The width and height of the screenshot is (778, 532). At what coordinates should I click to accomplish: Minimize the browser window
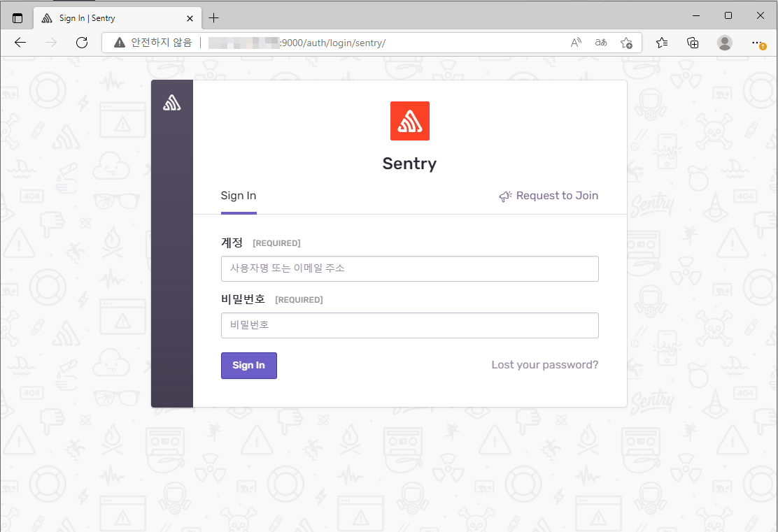pos(696,15)
